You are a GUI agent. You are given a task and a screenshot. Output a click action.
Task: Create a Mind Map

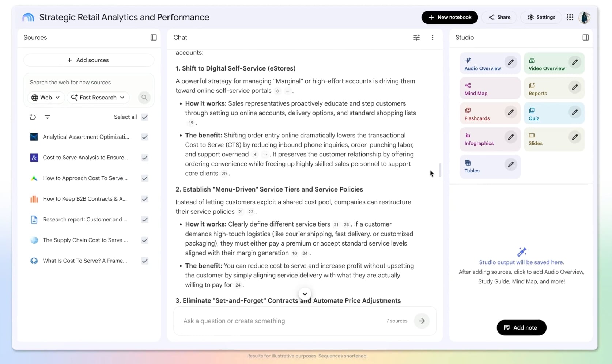pos(490,88)
